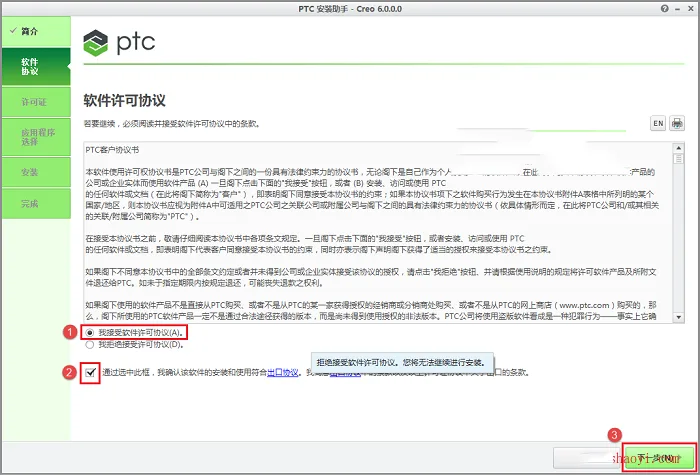Click the 下一步(N) next button

(659, 458)
